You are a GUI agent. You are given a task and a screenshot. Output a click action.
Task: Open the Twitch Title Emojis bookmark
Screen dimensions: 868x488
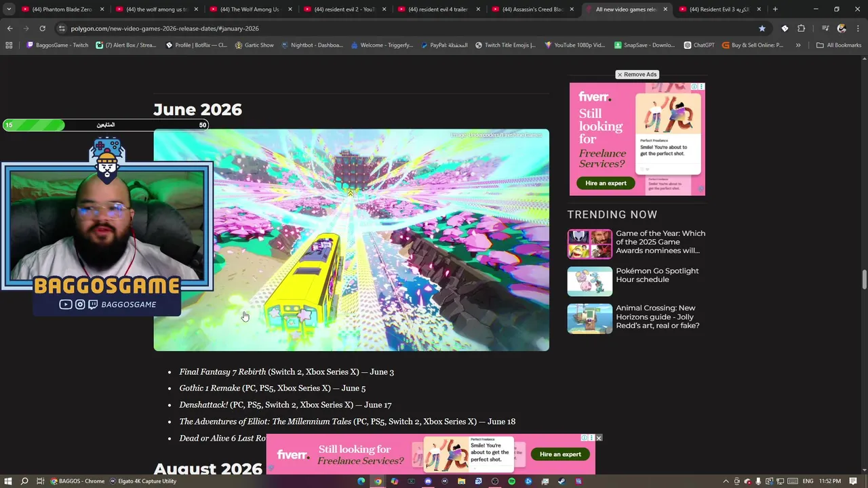pos(505,45)
